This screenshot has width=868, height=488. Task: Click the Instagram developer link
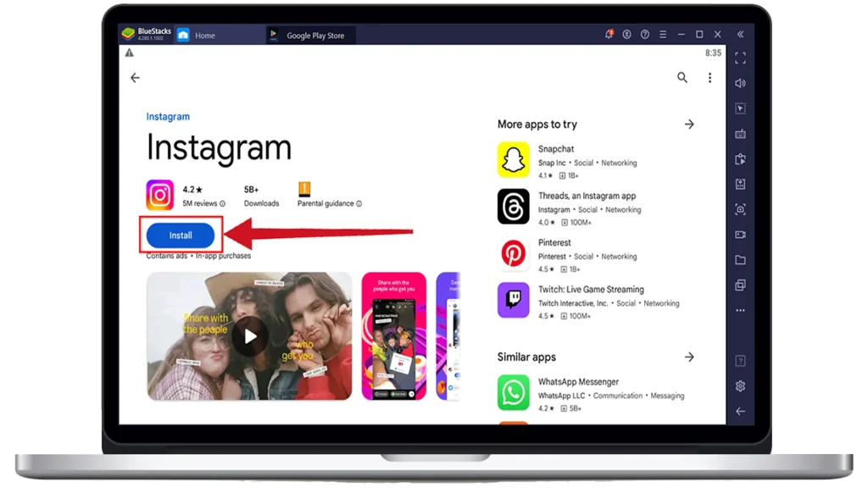click(168, 117)
